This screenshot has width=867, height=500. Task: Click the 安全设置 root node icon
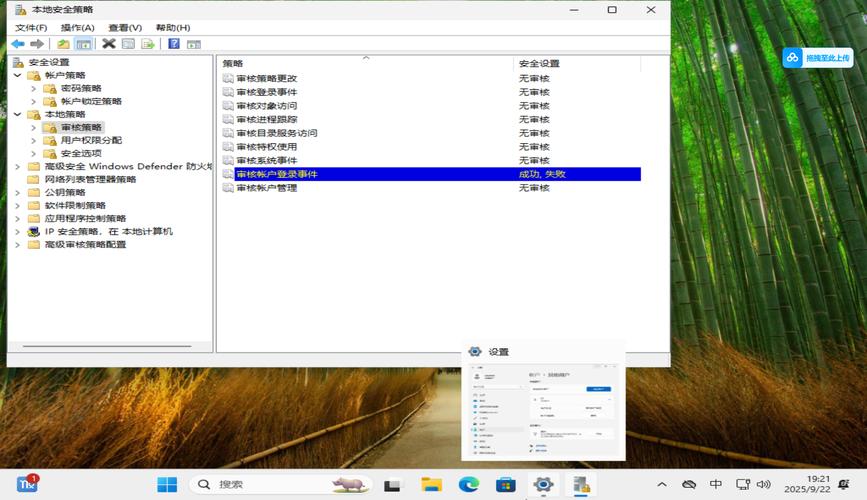pyautogui.click(x=18, y=62)
